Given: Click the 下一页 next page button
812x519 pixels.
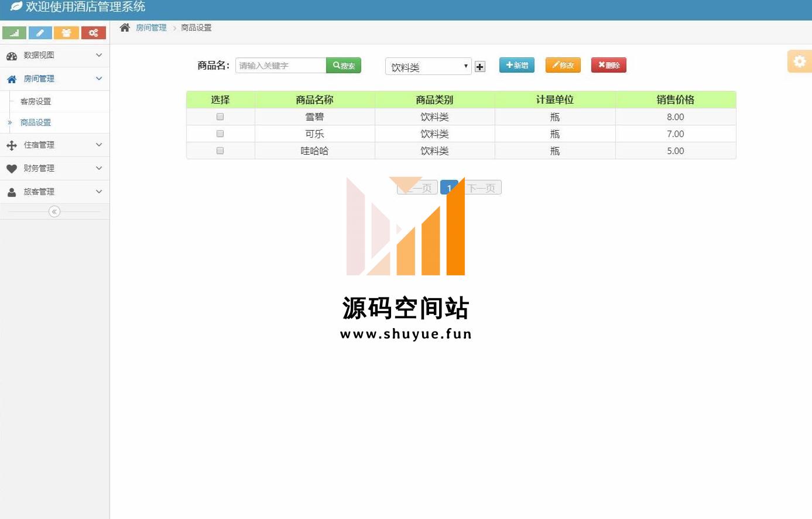Looking at the screenshot, I should 481,187.
